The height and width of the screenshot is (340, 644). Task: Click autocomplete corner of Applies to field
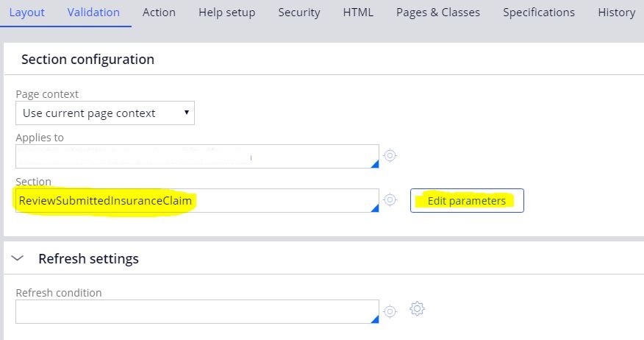375,164
